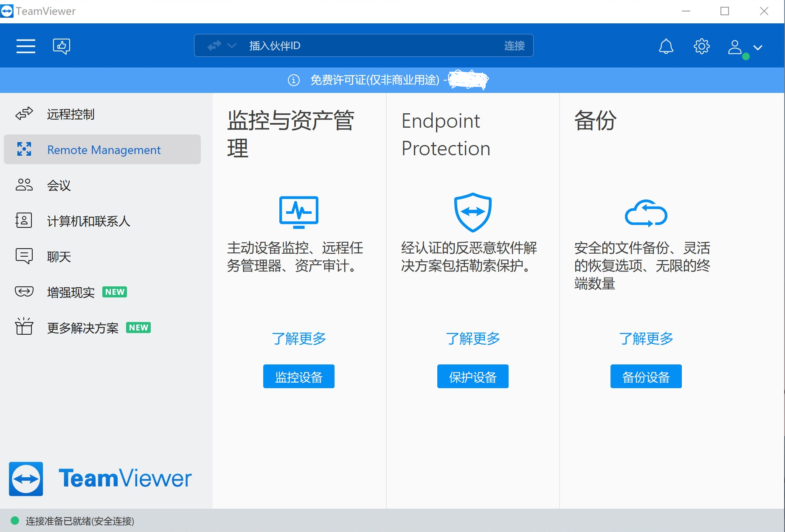Click the contacts address book icon
This screenshot has height=532, width=785.
coord(24,220)
